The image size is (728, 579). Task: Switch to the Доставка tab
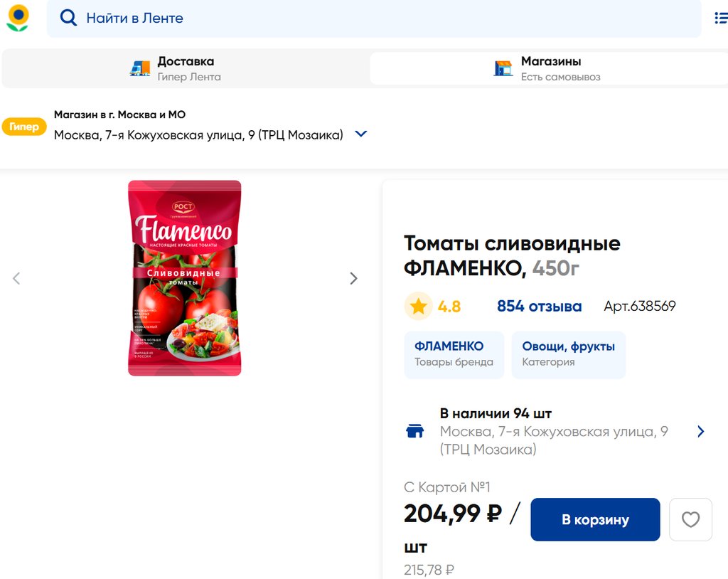click(x=186, y=68)
